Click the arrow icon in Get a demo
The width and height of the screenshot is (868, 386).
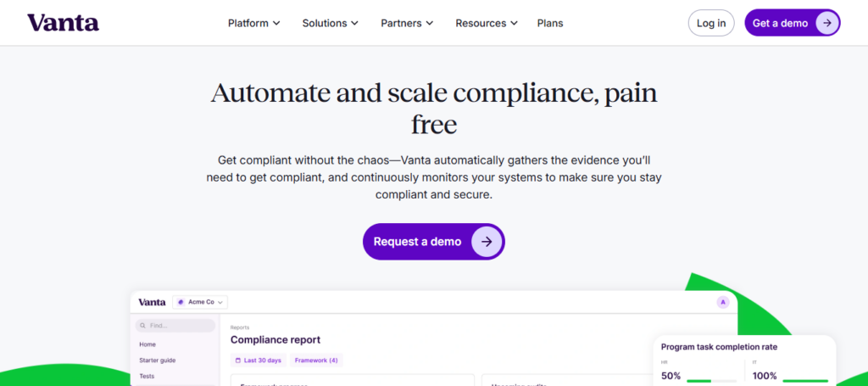827,23
